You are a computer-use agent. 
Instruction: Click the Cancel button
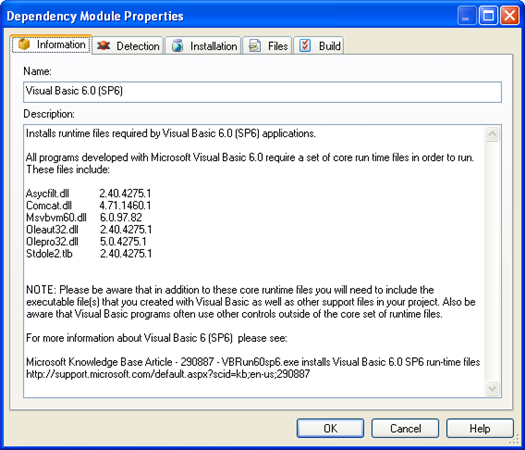[405, 428]
